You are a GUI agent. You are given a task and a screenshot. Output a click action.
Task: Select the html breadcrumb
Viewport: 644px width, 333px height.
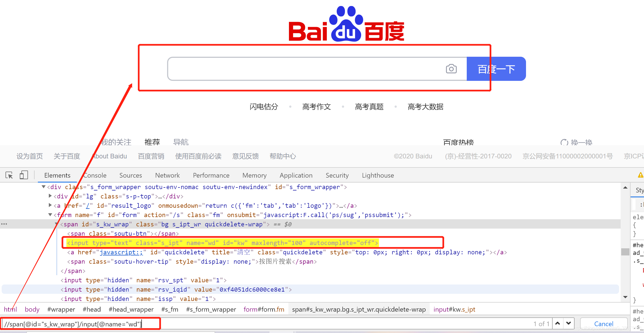(x=10, y=309)
